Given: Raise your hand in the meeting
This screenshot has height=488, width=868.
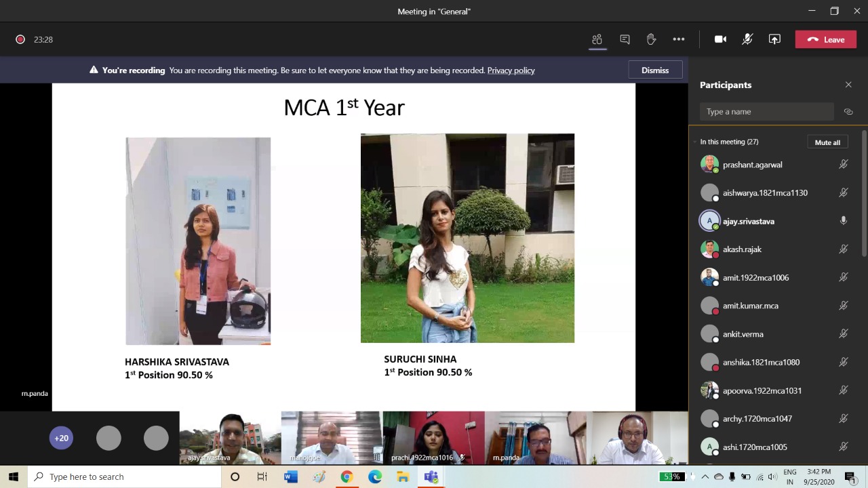Looking at the screenshot, I should coord(651,39).
